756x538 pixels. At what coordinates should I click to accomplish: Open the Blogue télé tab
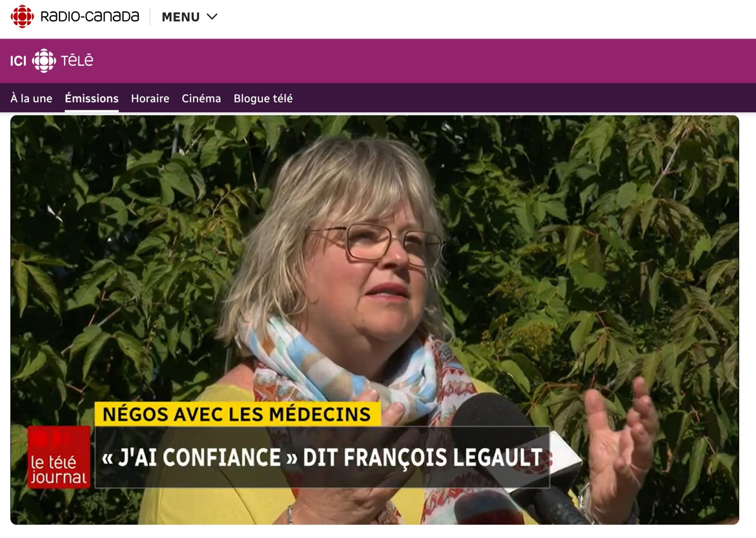point(263,98)
